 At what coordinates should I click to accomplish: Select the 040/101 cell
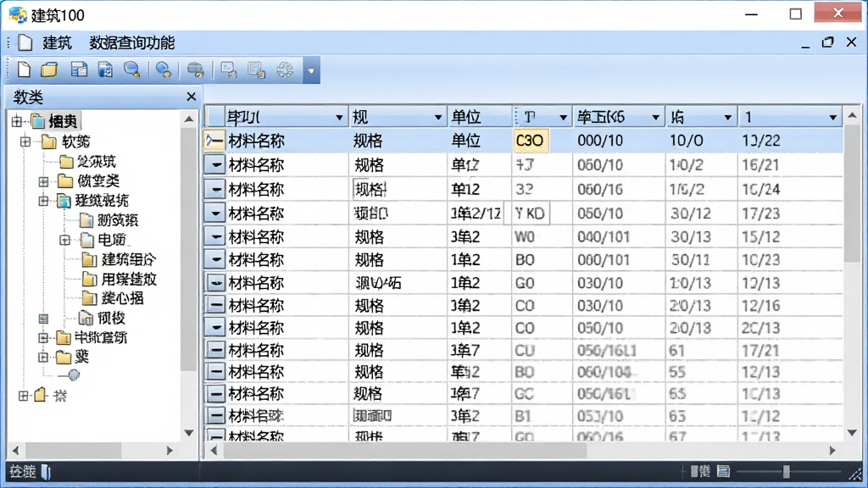[x=619, y=237]
